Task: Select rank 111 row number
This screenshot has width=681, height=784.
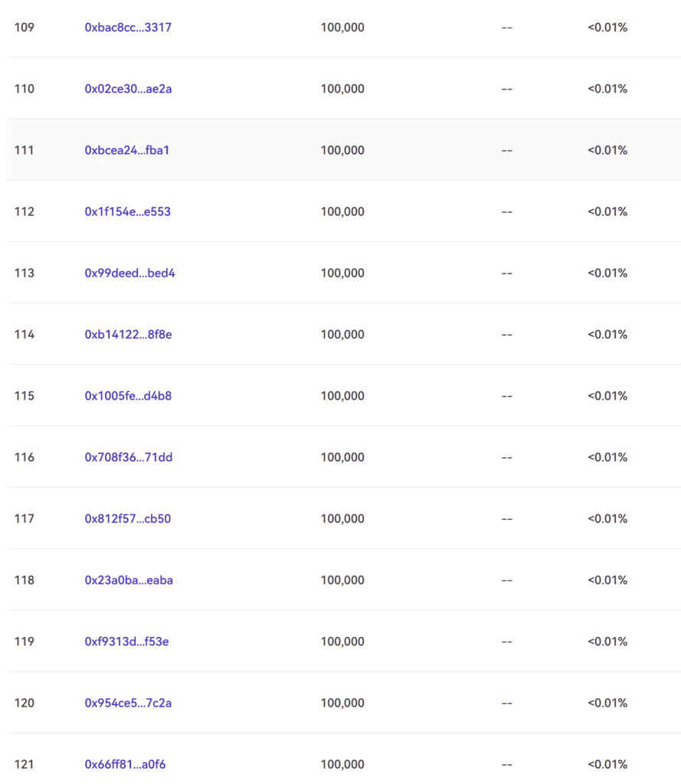Action: pyautogui.click(x=24, y=151)
